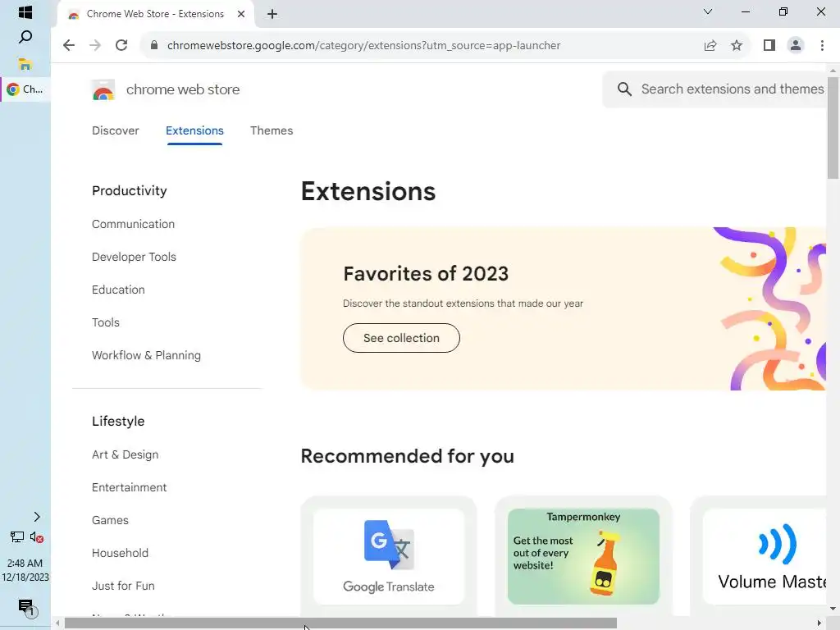The width and height of the screenshot is (840, 630).
Task: Switch to the Themes tab
Action: pyautogui.click(x=272, y=130)
